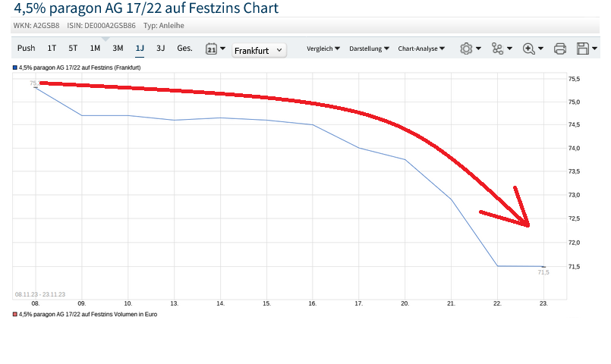Open the Darstellung menu

[369, 49]
